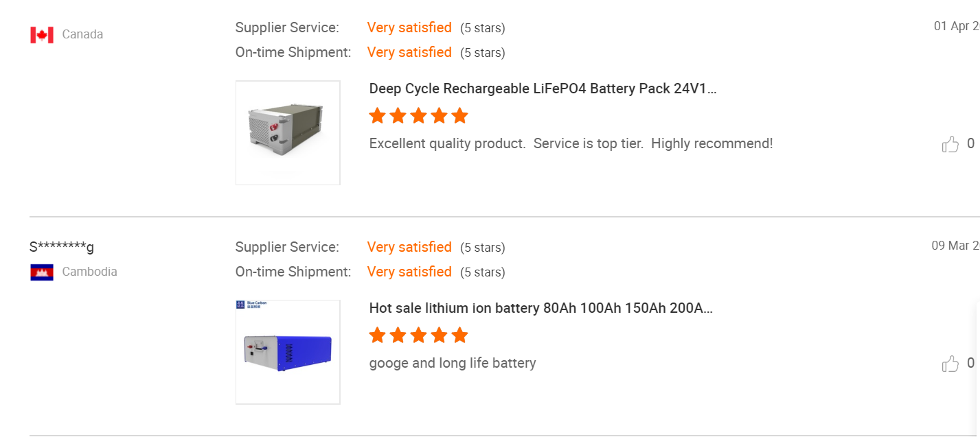
Task: Click the star rating under Hot sale lithium battery
Action: 418,335
